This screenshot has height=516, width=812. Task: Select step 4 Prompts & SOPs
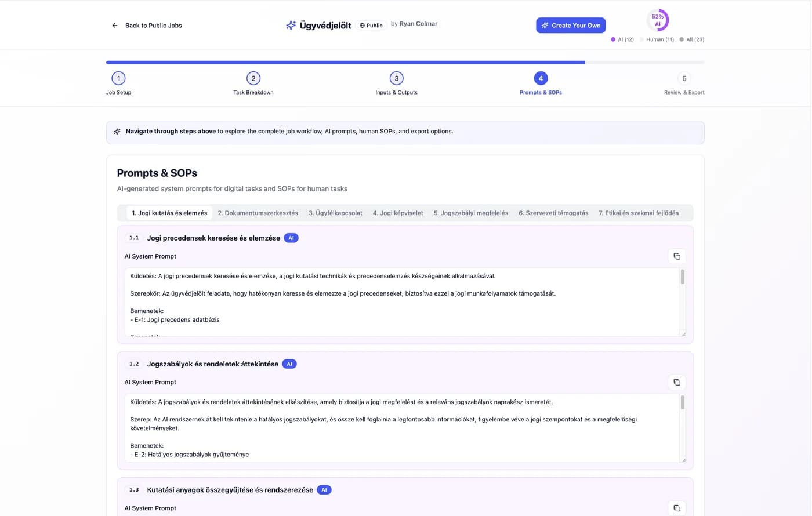(x=541, y=83)
